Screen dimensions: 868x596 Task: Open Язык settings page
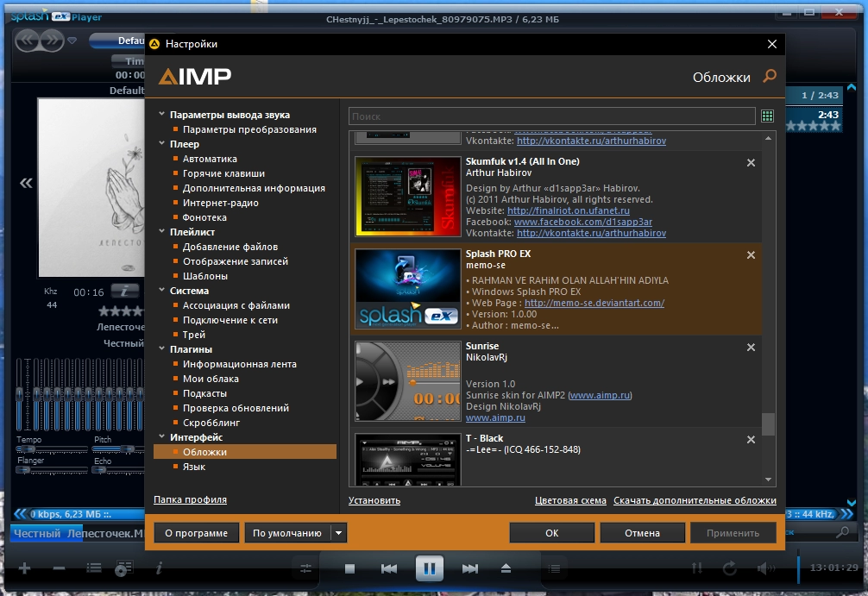pyautogui.click(x=194, y=467)
